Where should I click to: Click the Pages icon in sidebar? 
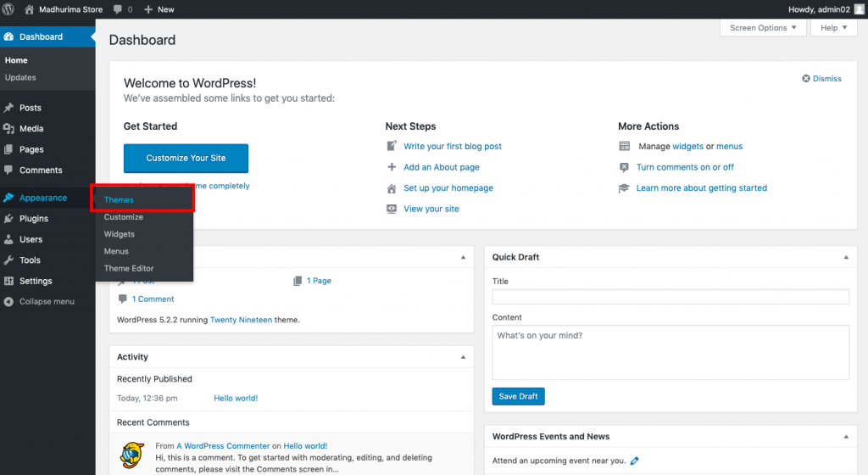[x=8, y=149]
